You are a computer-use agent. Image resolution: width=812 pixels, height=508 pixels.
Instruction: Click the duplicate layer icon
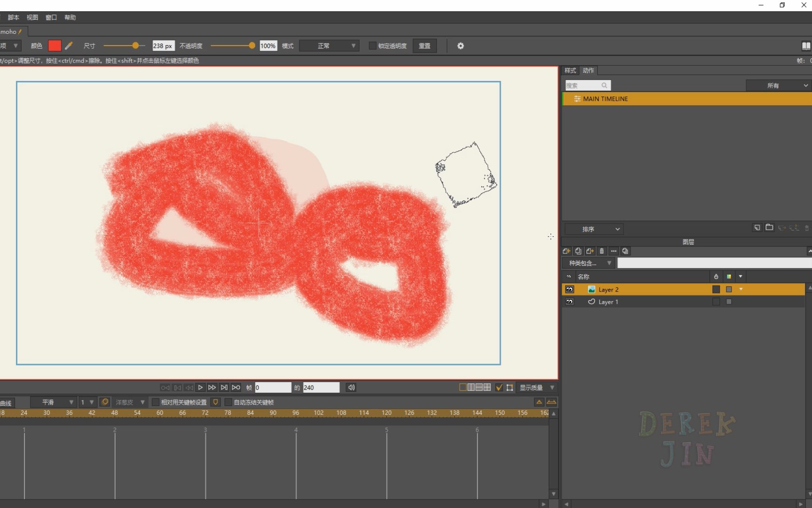click(x=578, y=251)
